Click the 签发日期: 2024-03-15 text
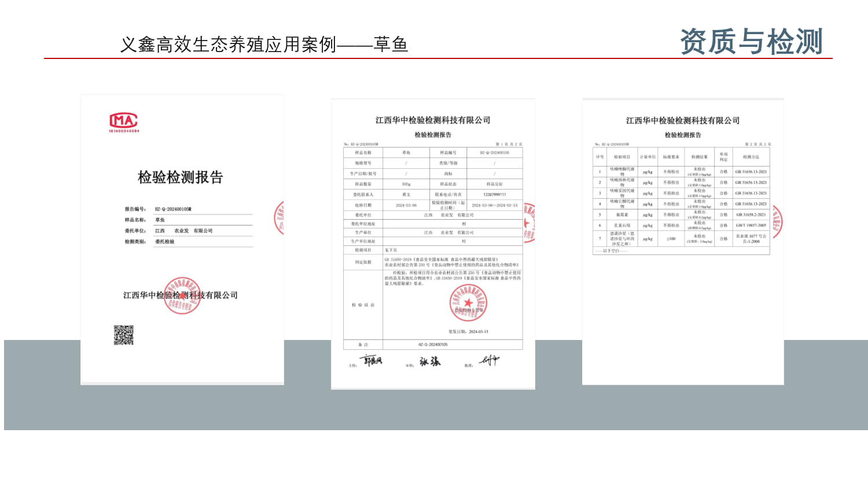Viewport: 868px width, 488px height. [x=468, y=332]
